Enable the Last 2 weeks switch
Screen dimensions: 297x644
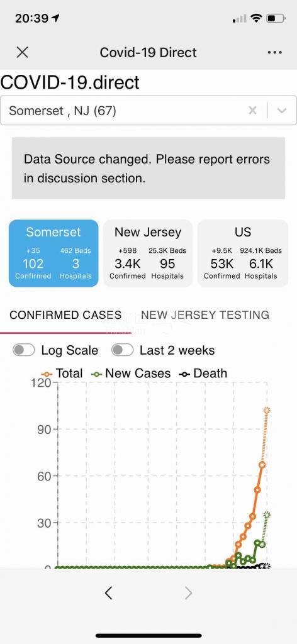pos(123,350)
